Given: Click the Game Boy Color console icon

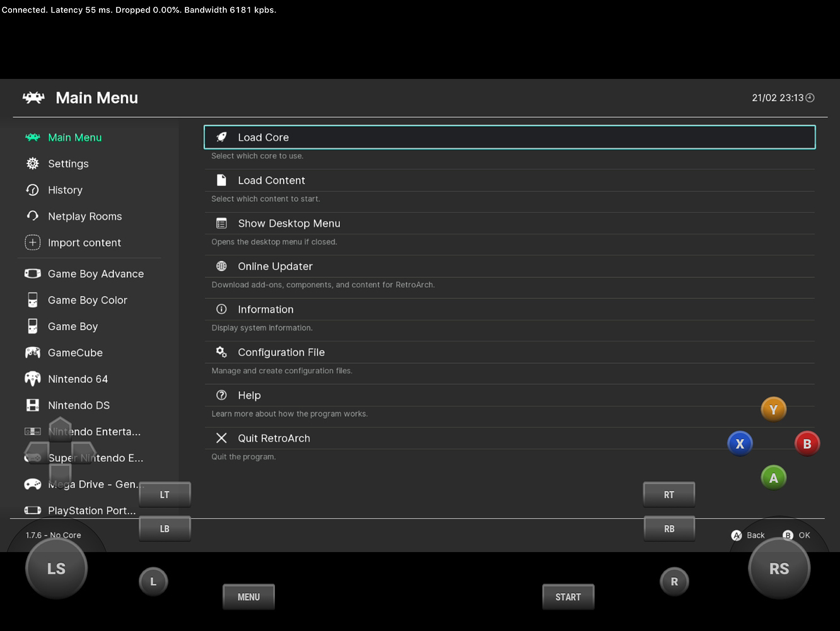Looking at the screenshot, I should (x=33, y=300).
